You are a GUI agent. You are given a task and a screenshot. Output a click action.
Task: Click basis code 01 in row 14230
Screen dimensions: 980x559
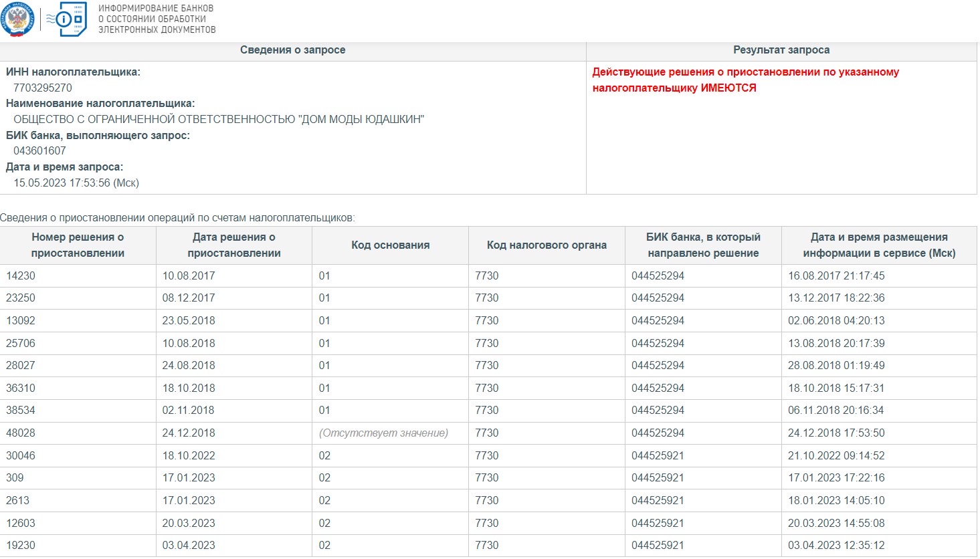(324, 276)
